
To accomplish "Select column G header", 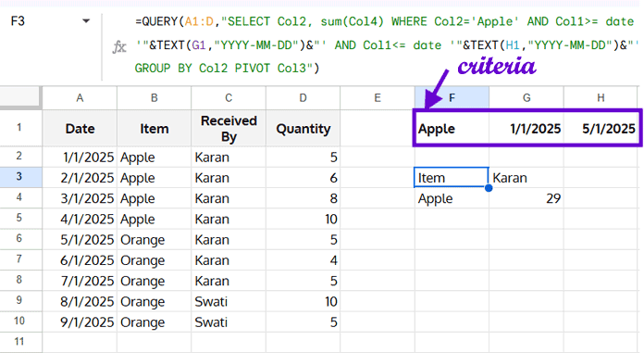I will point(526,98).
